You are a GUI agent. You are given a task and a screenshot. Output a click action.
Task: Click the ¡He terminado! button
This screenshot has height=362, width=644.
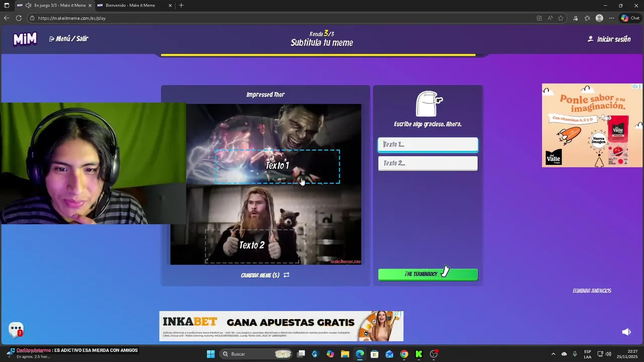[428, 274]
